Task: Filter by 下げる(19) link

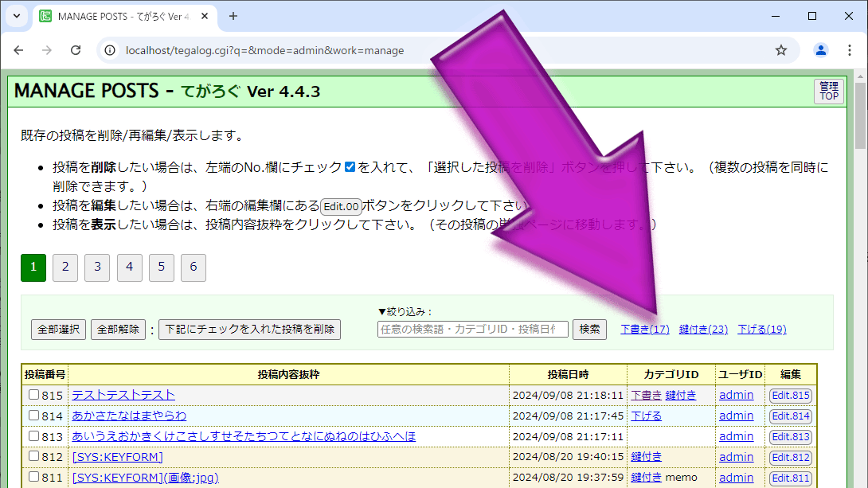Action: [x=762, y=330]
